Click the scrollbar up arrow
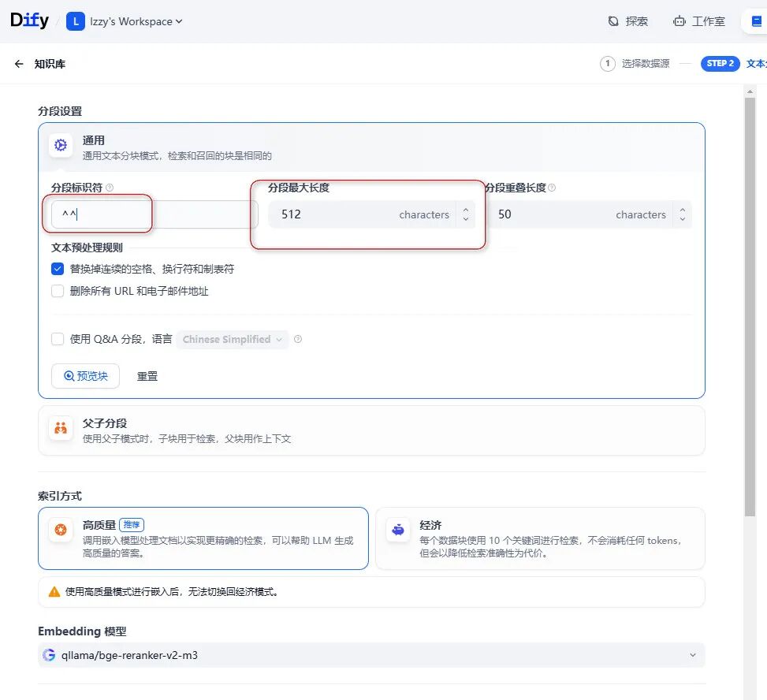The width and height of the screenshot is (767, 700). [750, 91]
